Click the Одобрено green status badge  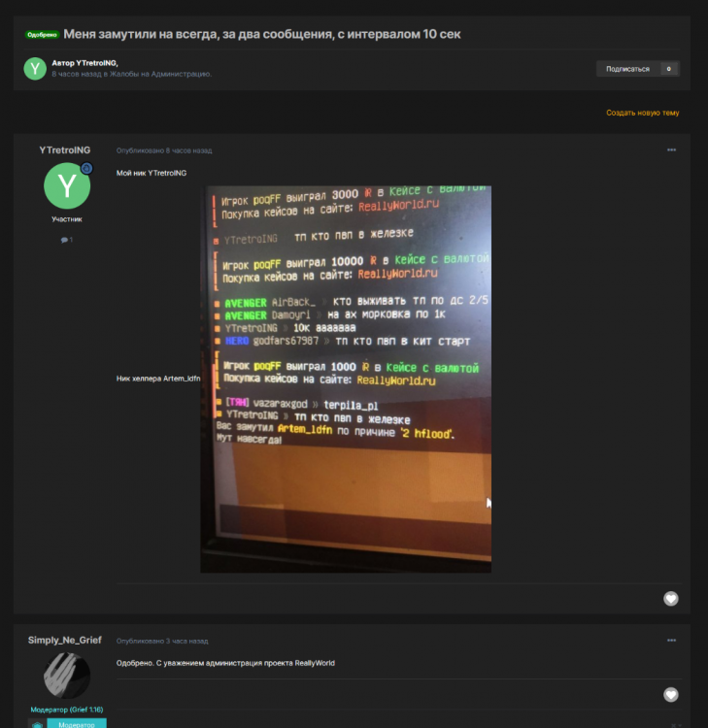click(x=42, y=34)
